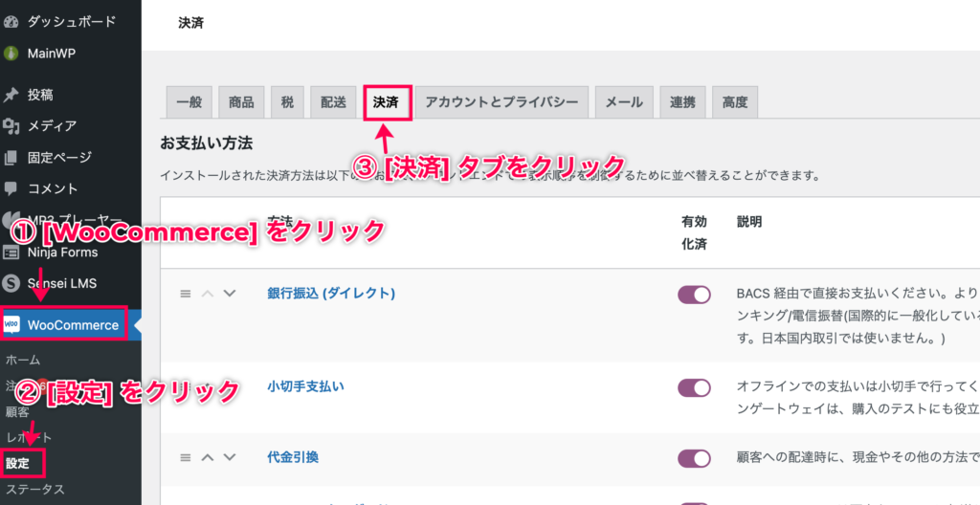Open メディア using its media icon
This screenshot has height=505, width=980.
click(x=11, y=126)
